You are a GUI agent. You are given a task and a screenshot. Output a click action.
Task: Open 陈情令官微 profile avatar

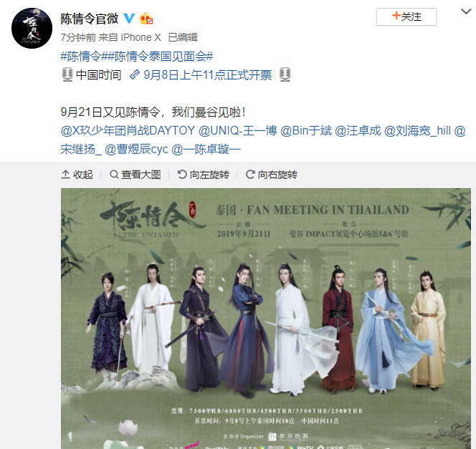pyautogui.click(x=32, y=28)
